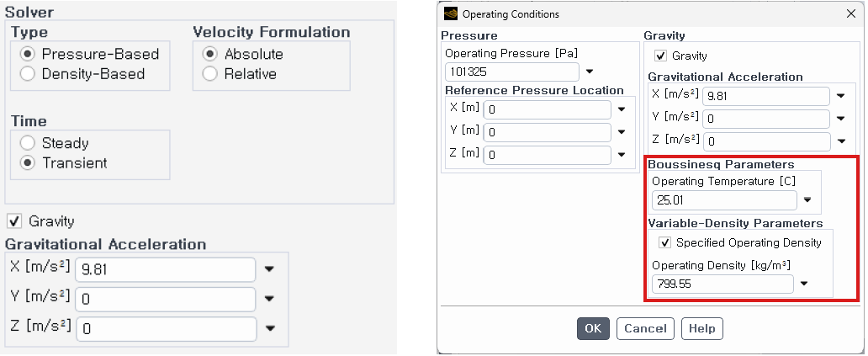Click the Operating Pressure input field
The image size is (868, 356).
(511, 72)
